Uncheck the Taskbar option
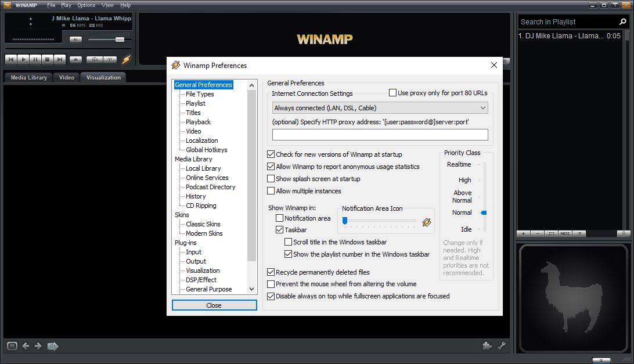 point(291,230)
